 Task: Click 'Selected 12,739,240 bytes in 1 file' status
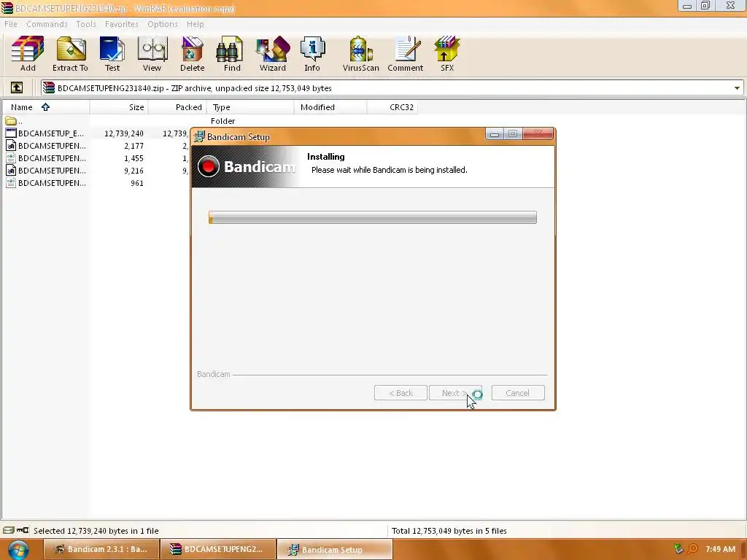(96, 531)
